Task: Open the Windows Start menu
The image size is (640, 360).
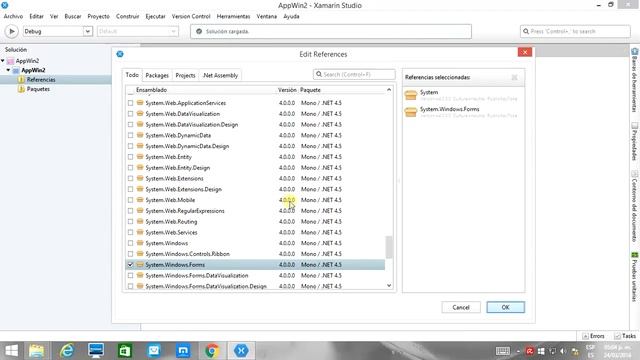Action: pyautogui.click(x=11, y=351)
